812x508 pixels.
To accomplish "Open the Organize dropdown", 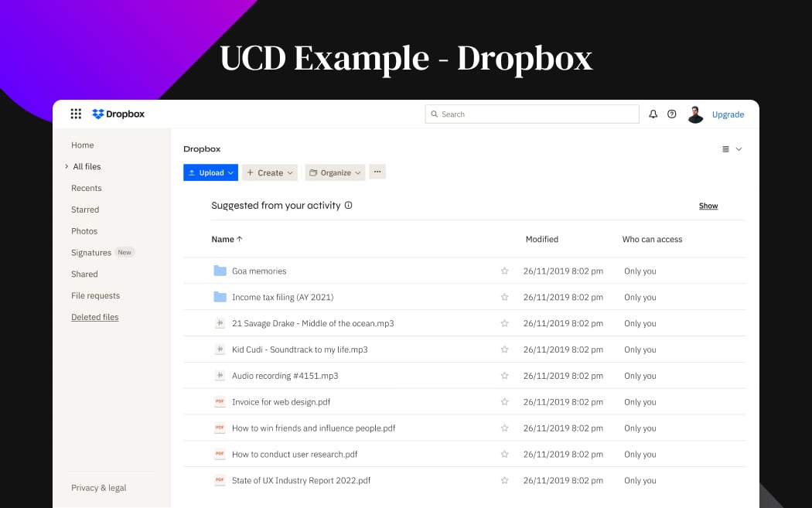I will [335, 172].
